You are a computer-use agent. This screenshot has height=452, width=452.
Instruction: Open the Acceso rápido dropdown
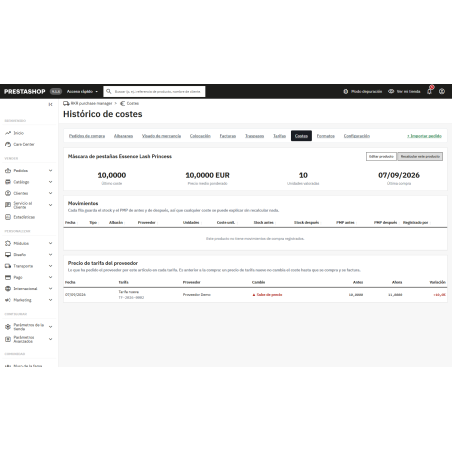click(82, 91)
